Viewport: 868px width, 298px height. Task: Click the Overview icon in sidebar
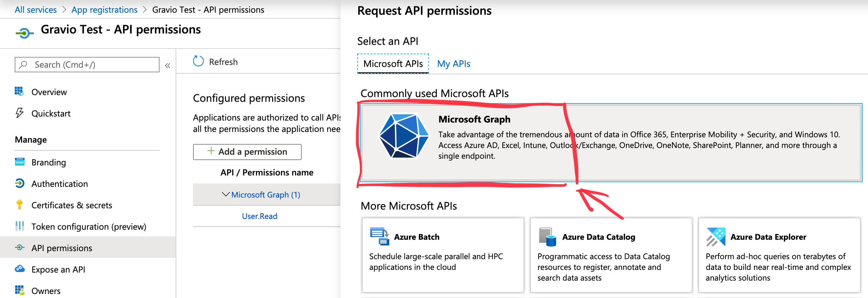[19, 92]
